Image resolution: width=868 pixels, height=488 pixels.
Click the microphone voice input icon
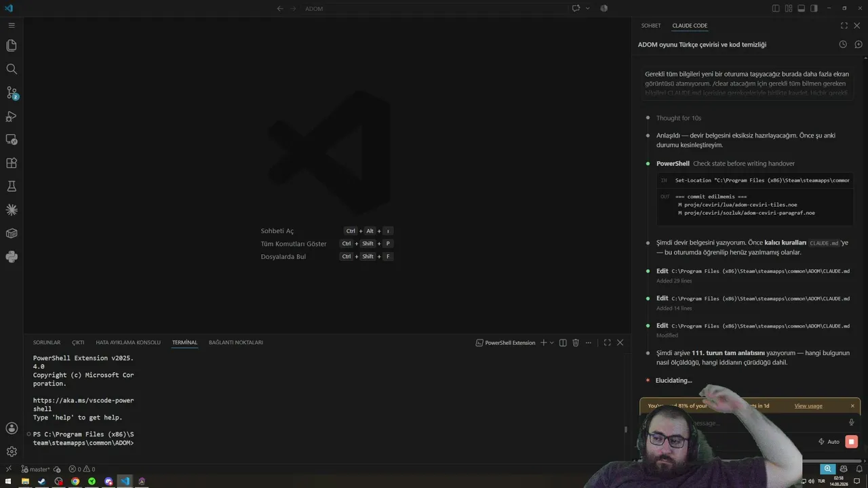[x=852, y=423]
